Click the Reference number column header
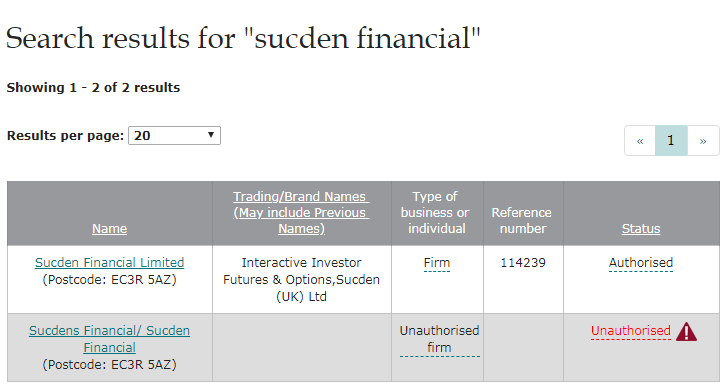The width and height of the screenshot is (725, 389). click(x=522, y=221)
